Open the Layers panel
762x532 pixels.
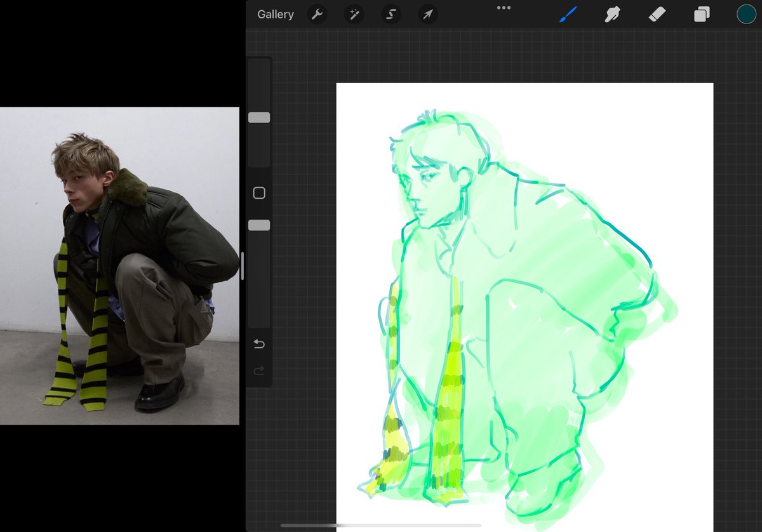[x=702, y=14]
